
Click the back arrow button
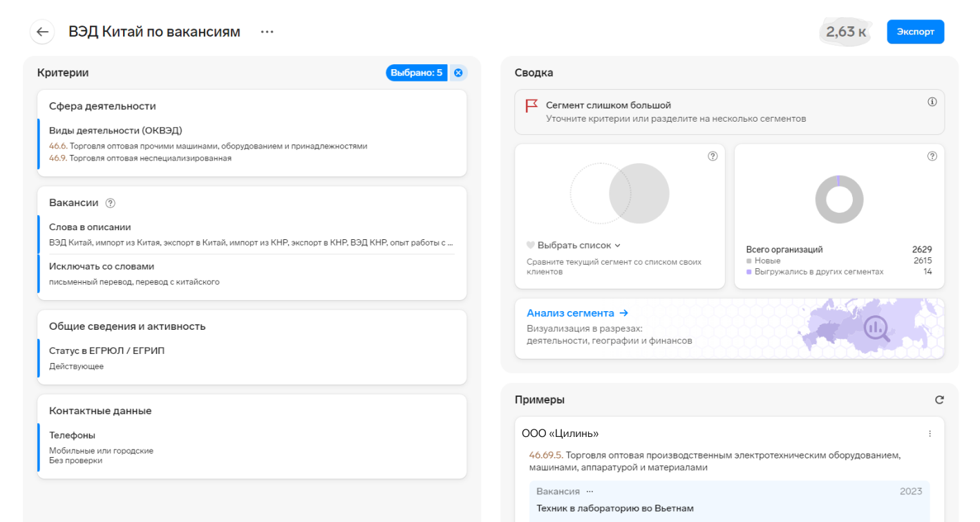pos(43,32)
